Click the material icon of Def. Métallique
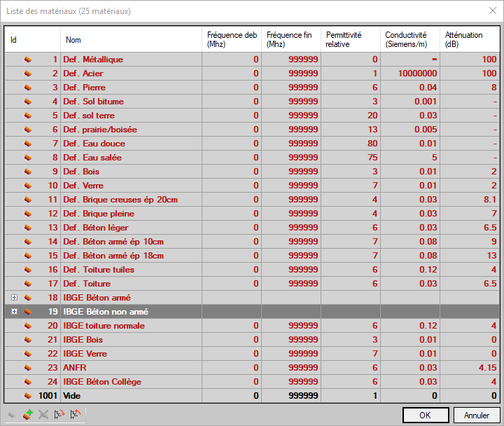The image size is (504, 426). (x=28, y=60)
